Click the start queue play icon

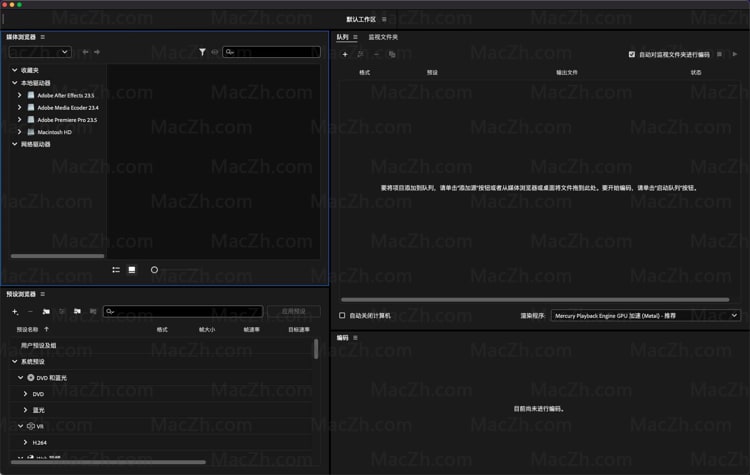pos(735,55)
